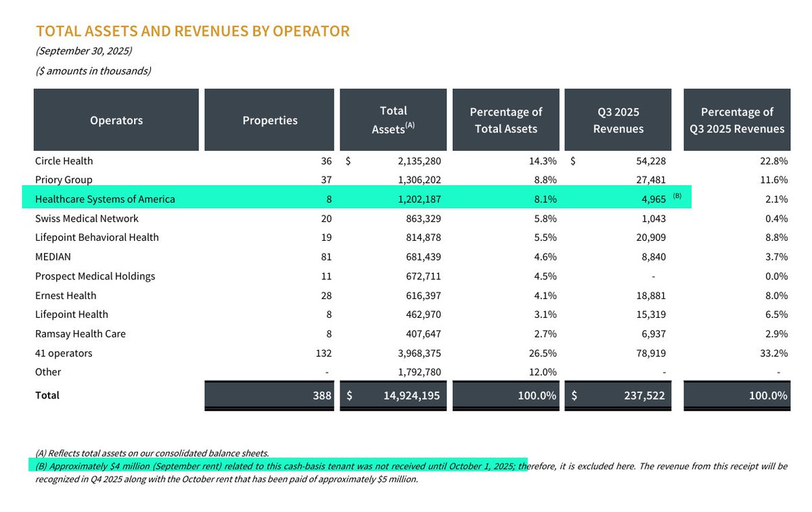Click the Percentage of Q3 2025 Revenues header
This screenshot has height=512, width=812.
point(736,119)
